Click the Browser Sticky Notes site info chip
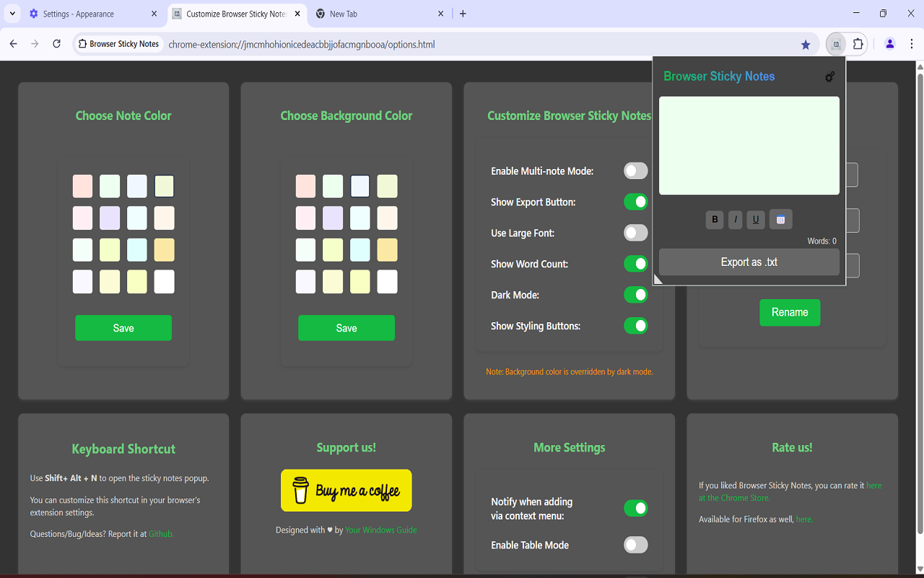924x578 pixels. click(x=119, y=44)
